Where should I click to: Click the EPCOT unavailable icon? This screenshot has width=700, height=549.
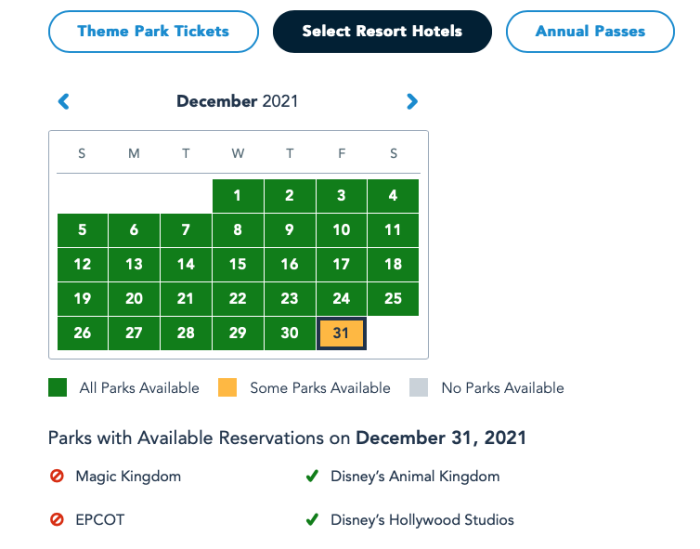57,520
